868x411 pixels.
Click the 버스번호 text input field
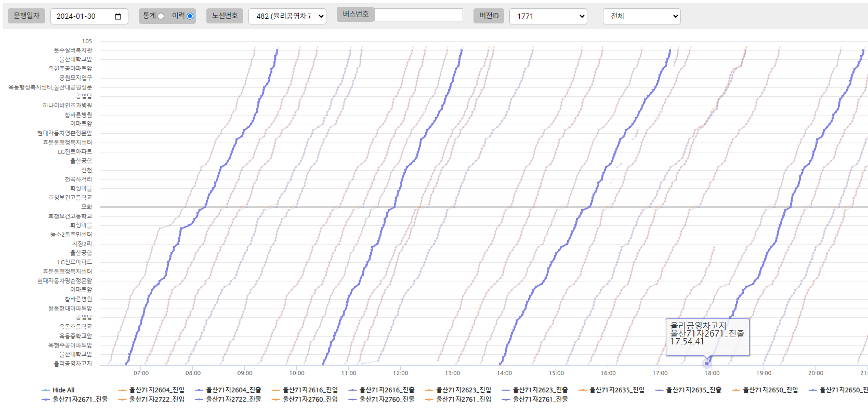coord(418,15)
